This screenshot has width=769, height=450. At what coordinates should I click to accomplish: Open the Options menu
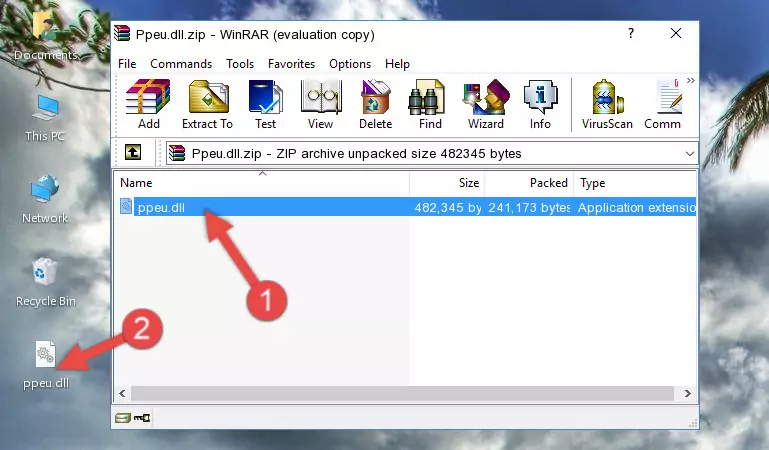point(350,64)
